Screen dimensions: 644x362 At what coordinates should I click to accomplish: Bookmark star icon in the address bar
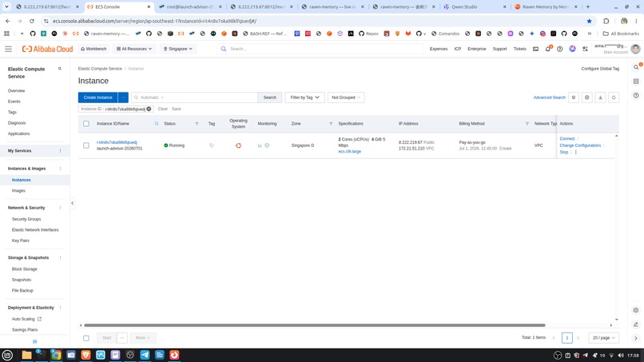tap(589, 21)
